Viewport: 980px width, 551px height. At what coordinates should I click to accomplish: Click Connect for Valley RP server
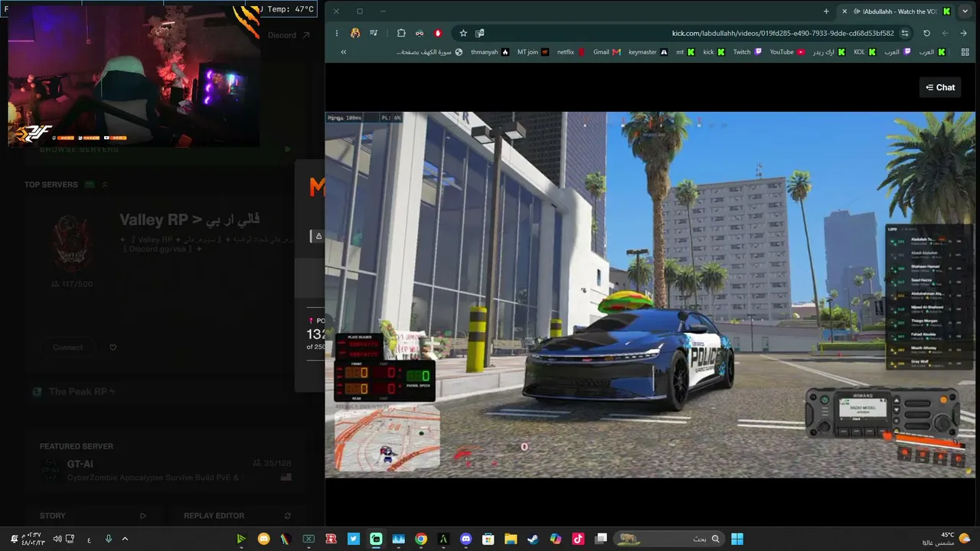(x=68, y=347)
